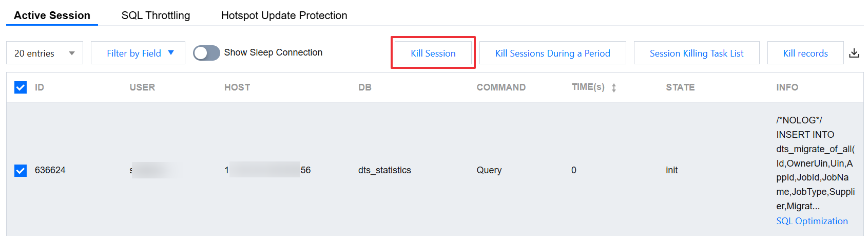The height and width of the screenshot is (236, 868).
Task: Uncheck the checkbox for session 636624
Action: [21, 170]
